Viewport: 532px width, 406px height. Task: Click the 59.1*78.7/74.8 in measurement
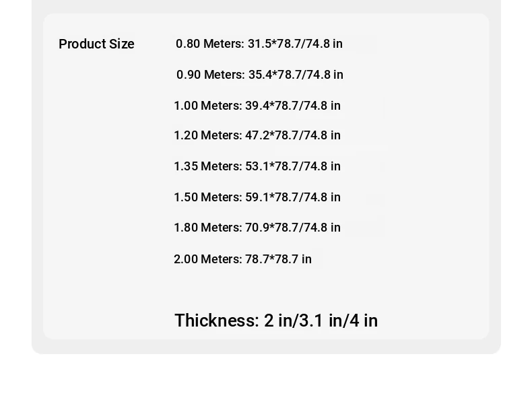coord(293,197)
